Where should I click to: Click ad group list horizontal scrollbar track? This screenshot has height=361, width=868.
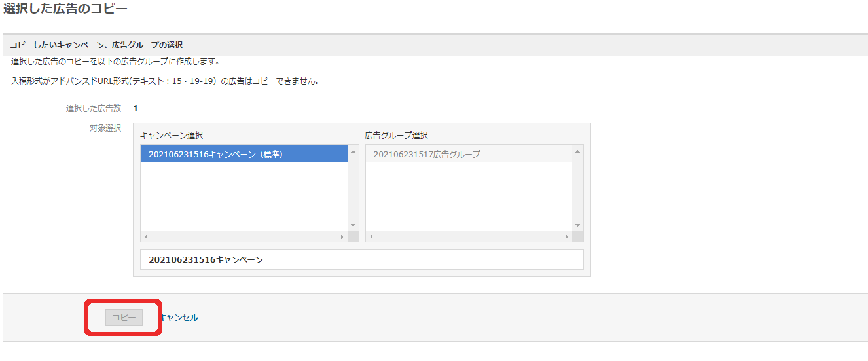click(467, 237)
